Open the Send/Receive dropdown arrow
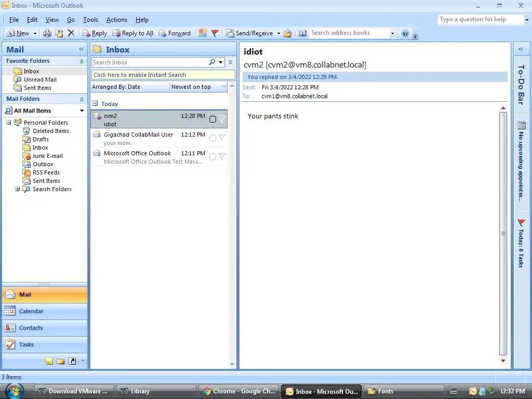The image size is (532, 399). click(x=278, y=33)
